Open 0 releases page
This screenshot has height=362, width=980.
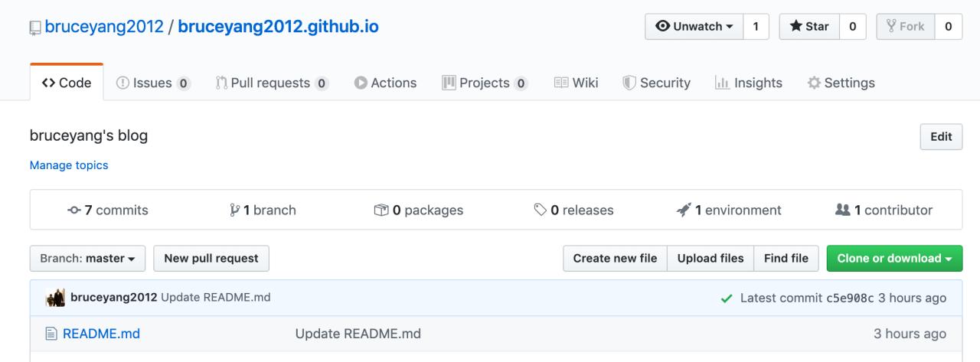tap(573, 210)
